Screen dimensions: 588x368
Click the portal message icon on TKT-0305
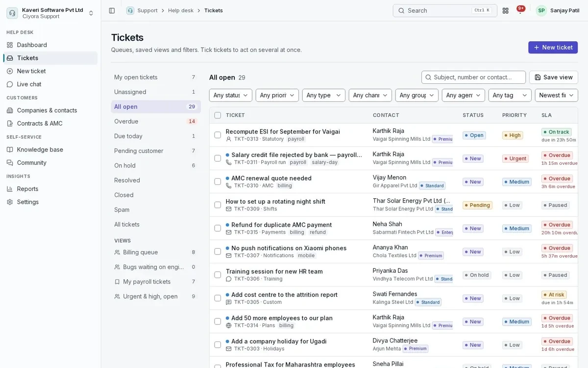coord(229,302)
